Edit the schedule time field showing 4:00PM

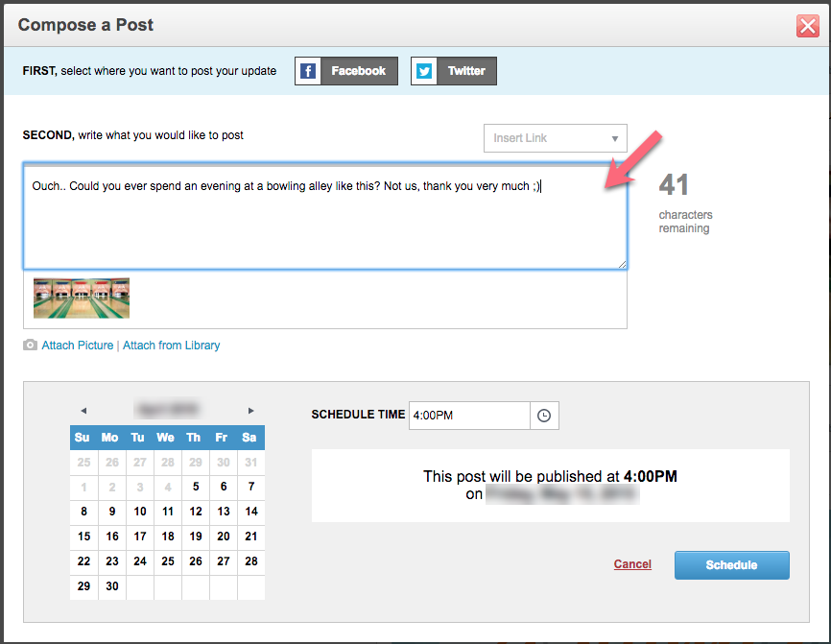[x=469, y=416]
